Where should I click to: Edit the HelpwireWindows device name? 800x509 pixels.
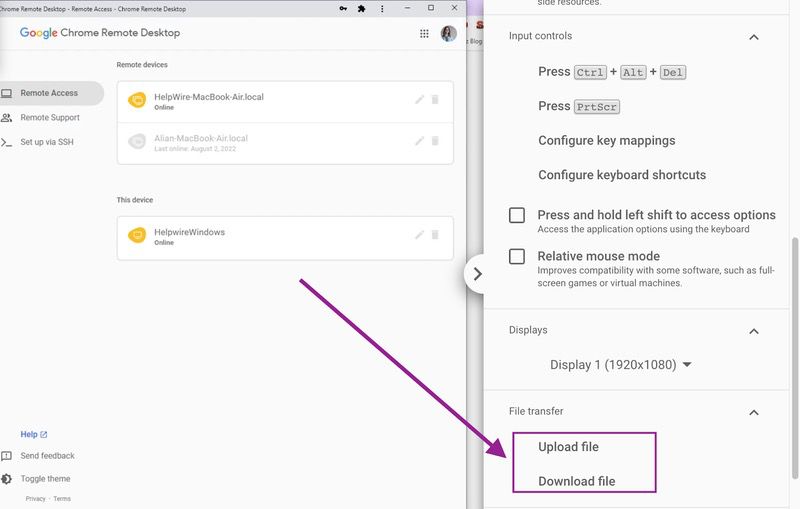(x=419, y=235)
